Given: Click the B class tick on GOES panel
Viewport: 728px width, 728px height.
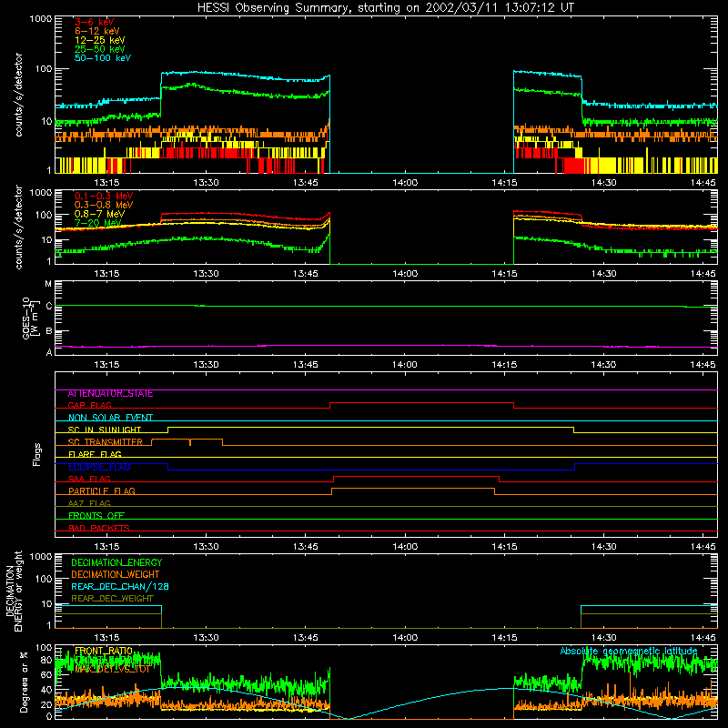Looking at the screenshot, I should point(49,331).
